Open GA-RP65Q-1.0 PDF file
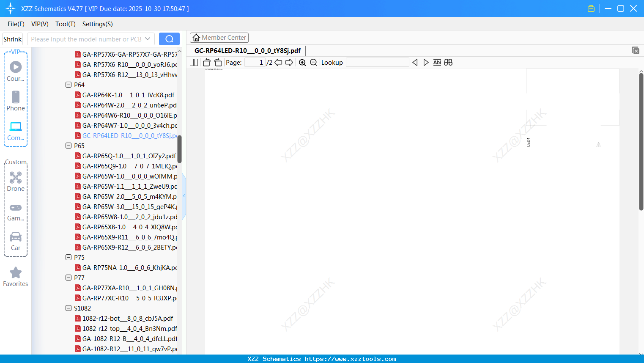 coord(129,156)
